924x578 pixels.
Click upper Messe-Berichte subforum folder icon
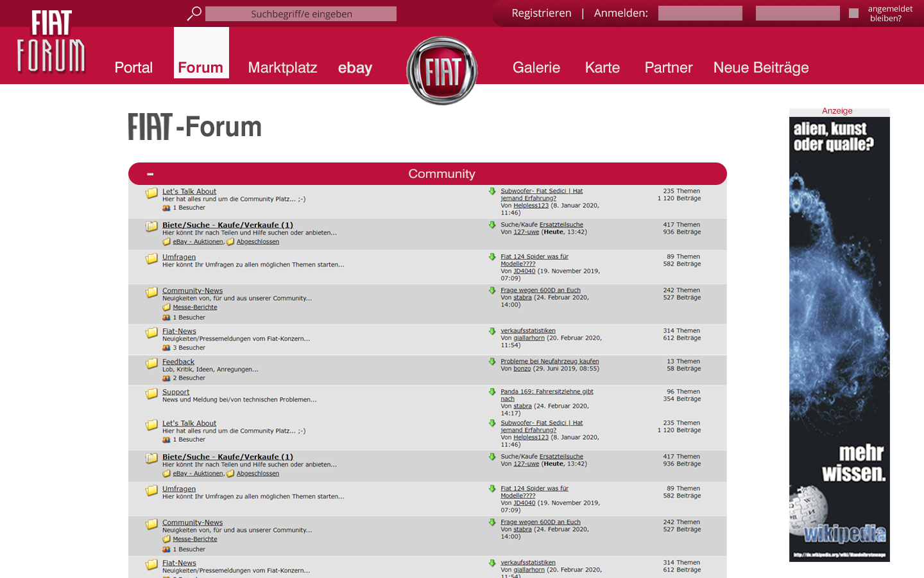point(166,308)
